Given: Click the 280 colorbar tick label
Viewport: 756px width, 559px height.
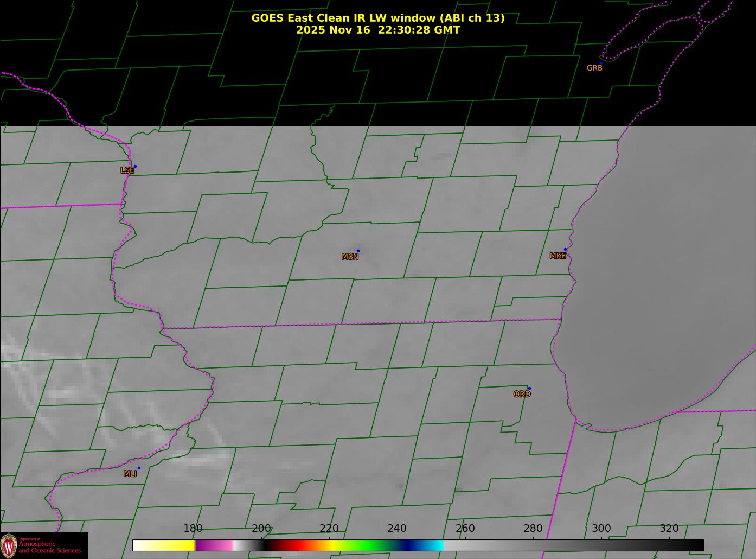Looking at the screenshot, I should click(533, 529).
